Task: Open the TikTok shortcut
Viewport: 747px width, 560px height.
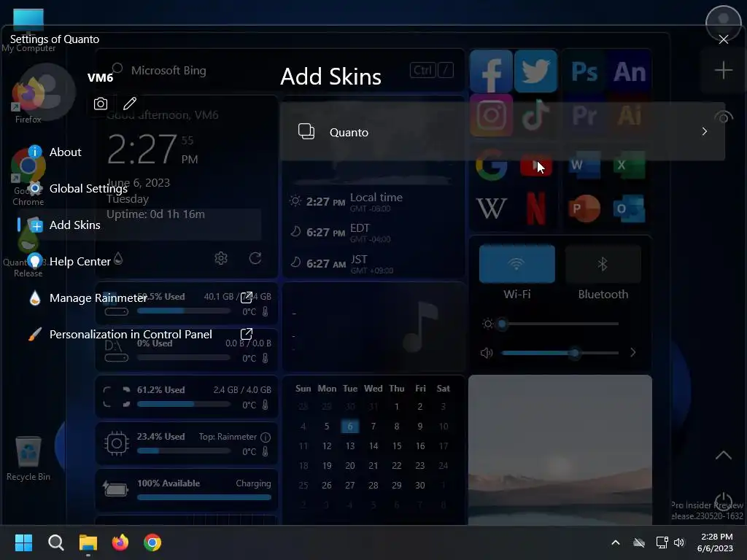Action: 535,114
